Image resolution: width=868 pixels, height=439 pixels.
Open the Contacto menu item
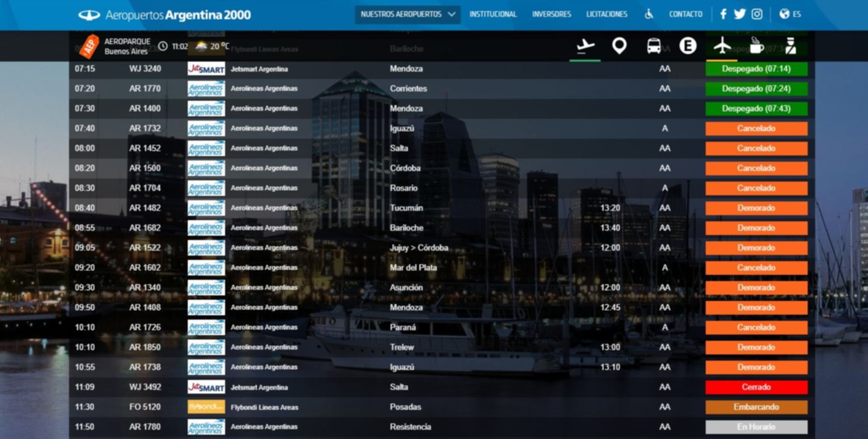(686, 14)
